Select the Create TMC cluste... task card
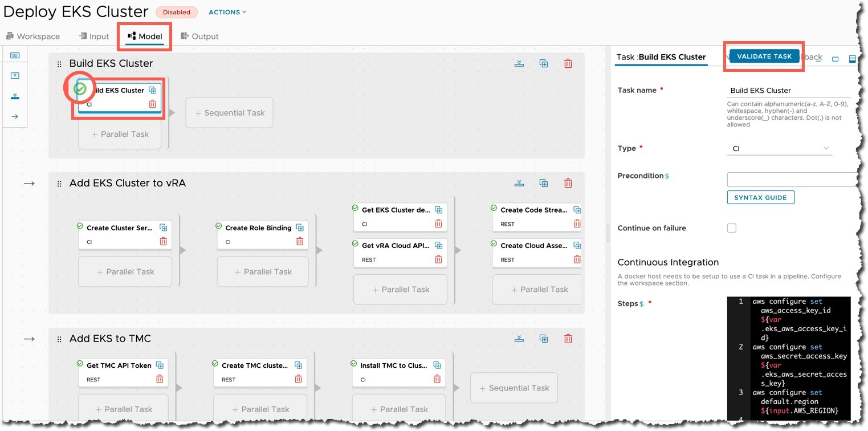Image resolution: width=868 pixels, height=431 pixels. [260, 372]
